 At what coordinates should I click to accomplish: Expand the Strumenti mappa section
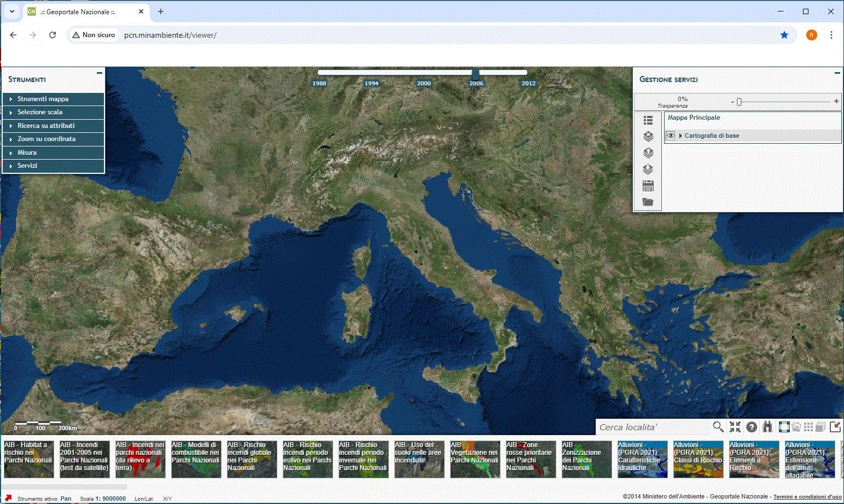pyautogui.click(x=43, y=99)
